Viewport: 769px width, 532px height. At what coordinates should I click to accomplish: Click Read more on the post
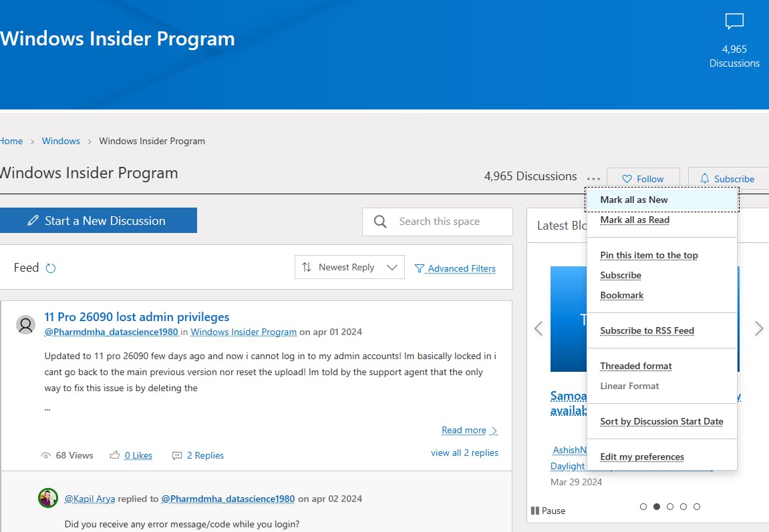click(469, 430)
